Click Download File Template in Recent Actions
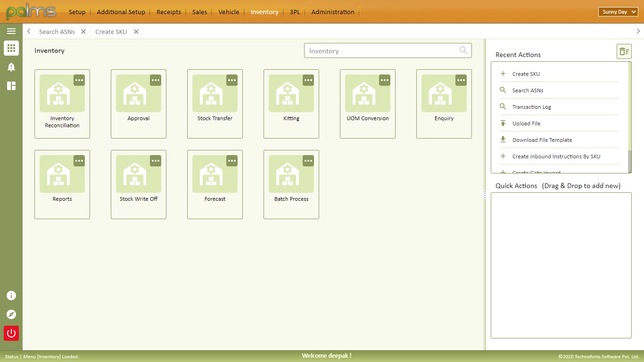The width and height of the screenshot is (644, 362). point(542,140)
